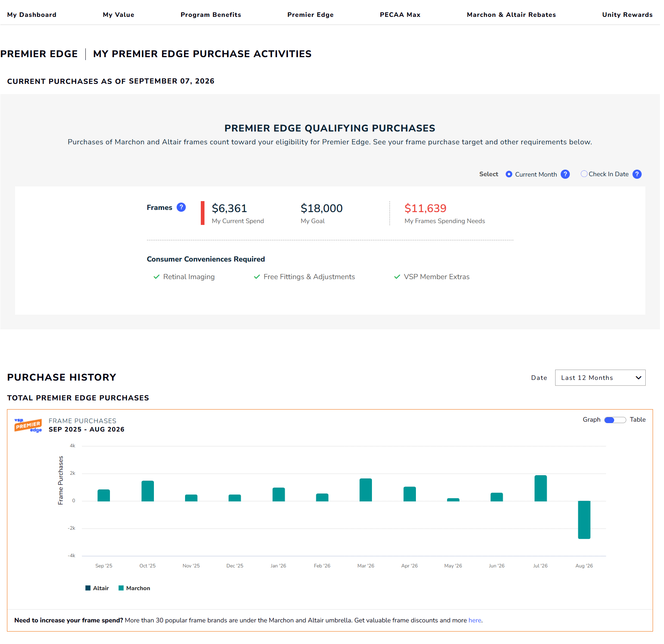
Task: Click the Altair legend label
Action: click(x=101, y=588)
